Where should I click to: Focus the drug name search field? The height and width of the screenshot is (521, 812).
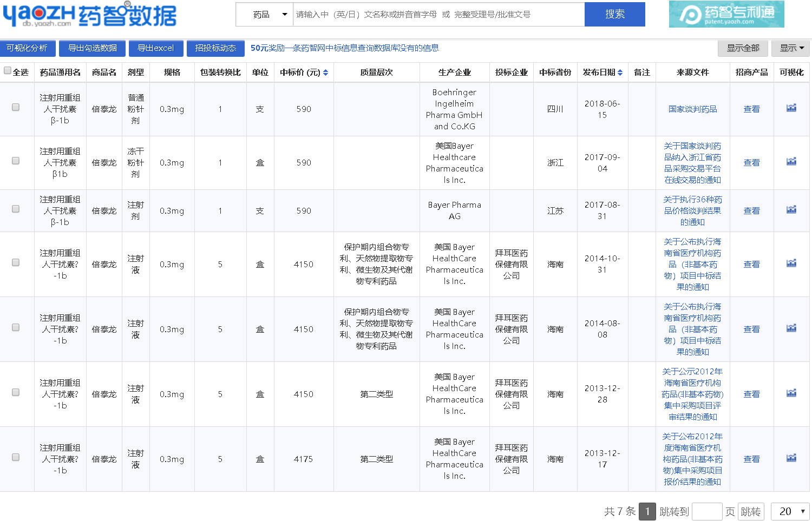(x=438, y=15)
